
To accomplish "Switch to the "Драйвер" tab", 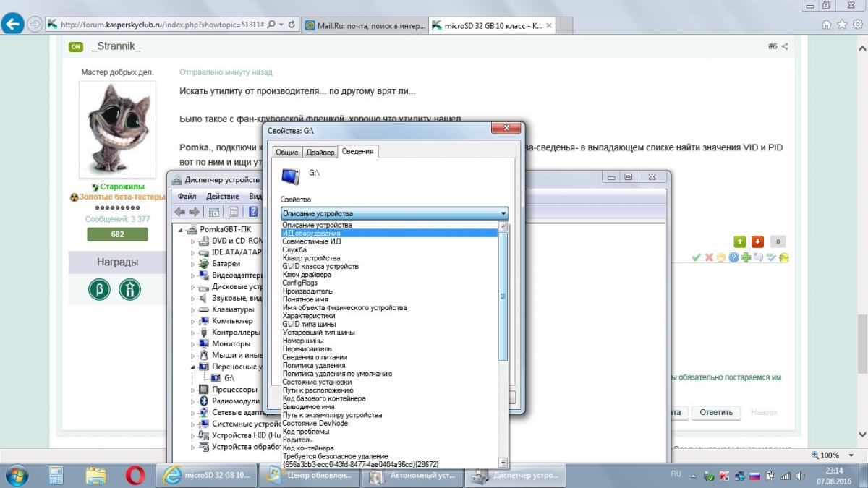I will pos(320,152).
